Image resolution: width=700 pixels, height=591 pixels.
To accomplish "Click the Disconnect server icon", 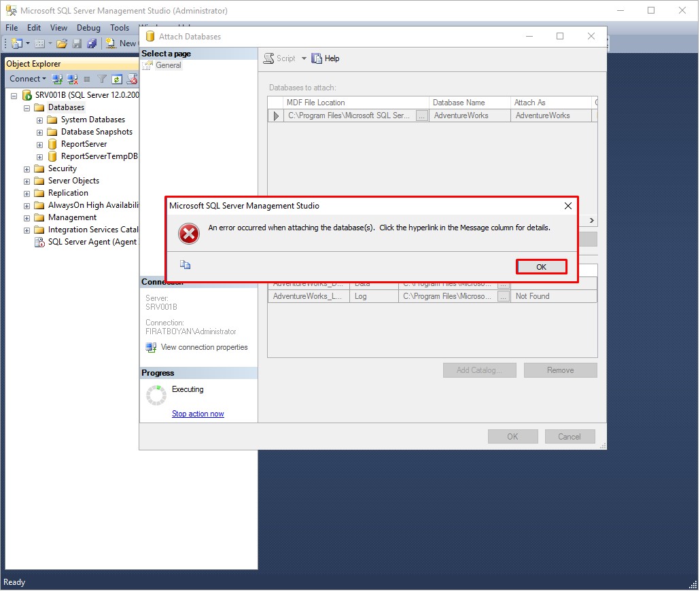I will (x=72, y=79).
